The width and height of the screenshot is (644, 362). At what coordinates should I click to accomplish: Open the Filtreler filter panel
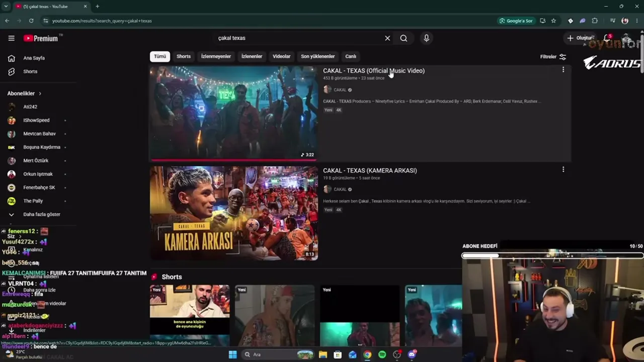(x=553, y=57)
